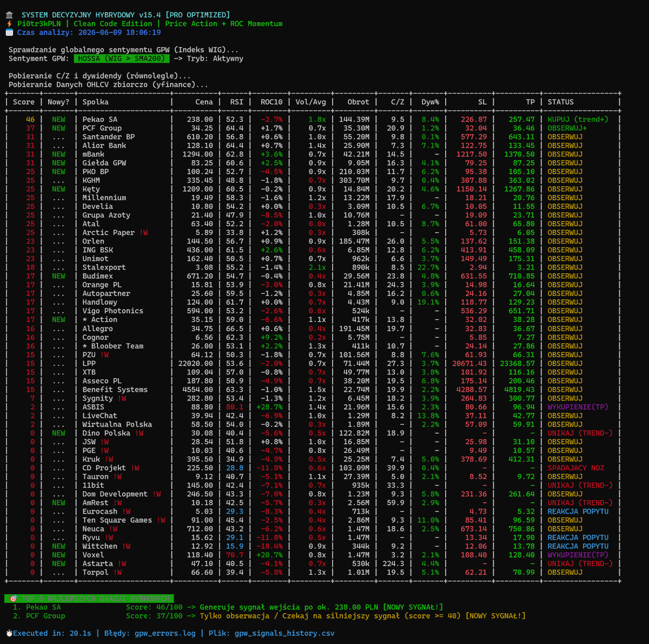Select the WYKUPIENIE(TP) status in ASBIS row

coord(578,407)
